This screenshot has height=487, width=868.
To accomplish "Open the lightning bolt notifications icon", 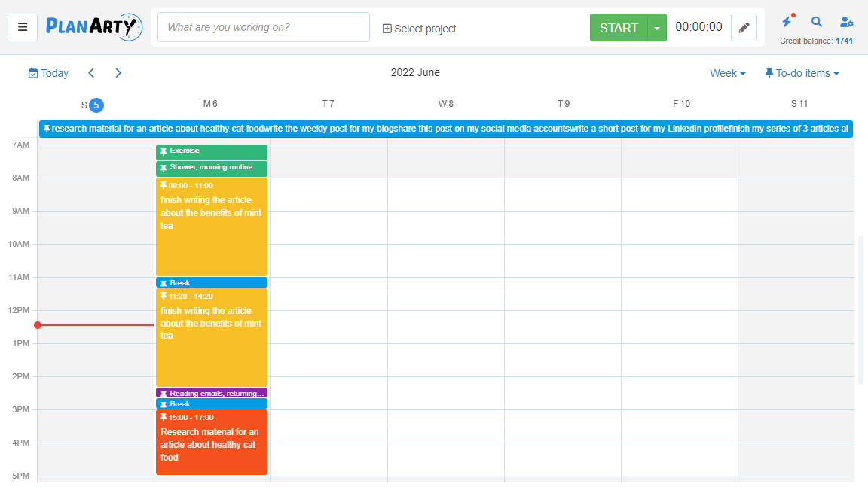I will 787,22.
